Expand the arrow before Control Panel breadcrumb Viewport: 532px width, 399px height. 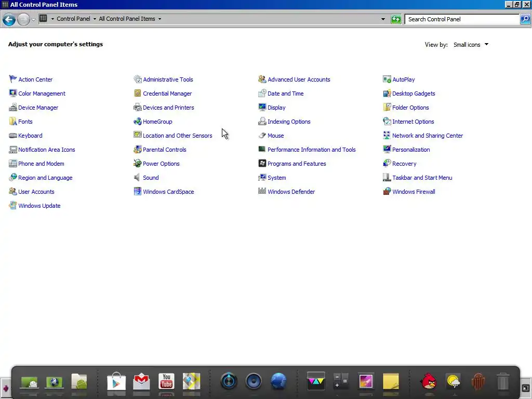[52, 19]
